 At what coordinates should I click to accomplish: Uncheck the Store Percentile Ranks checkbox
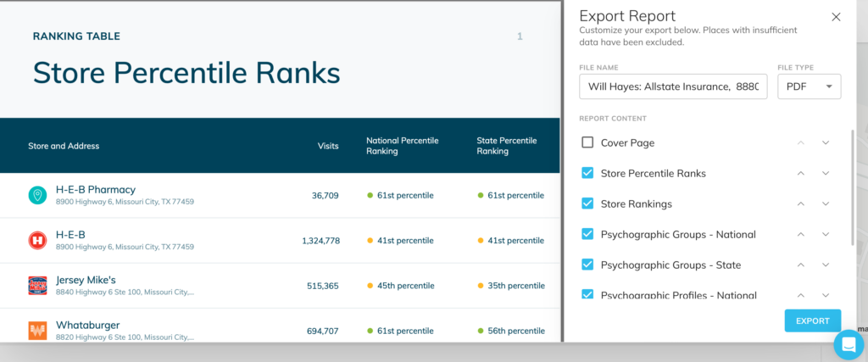tap(587, 173)
